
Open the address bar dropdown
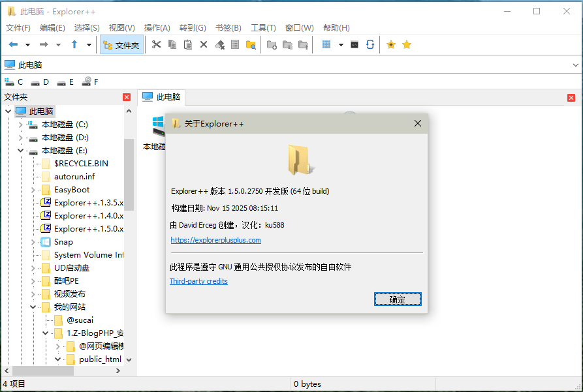click(575, 65)
